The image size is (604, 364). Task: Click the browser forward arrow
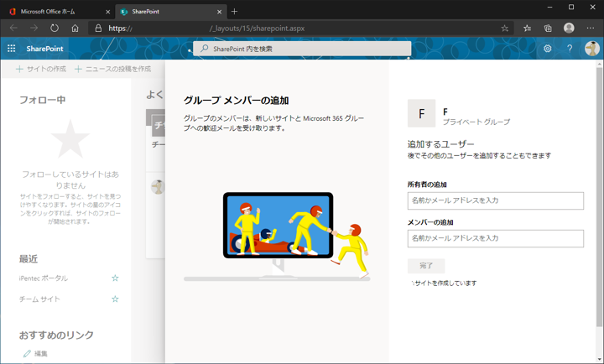click(34, 29)
